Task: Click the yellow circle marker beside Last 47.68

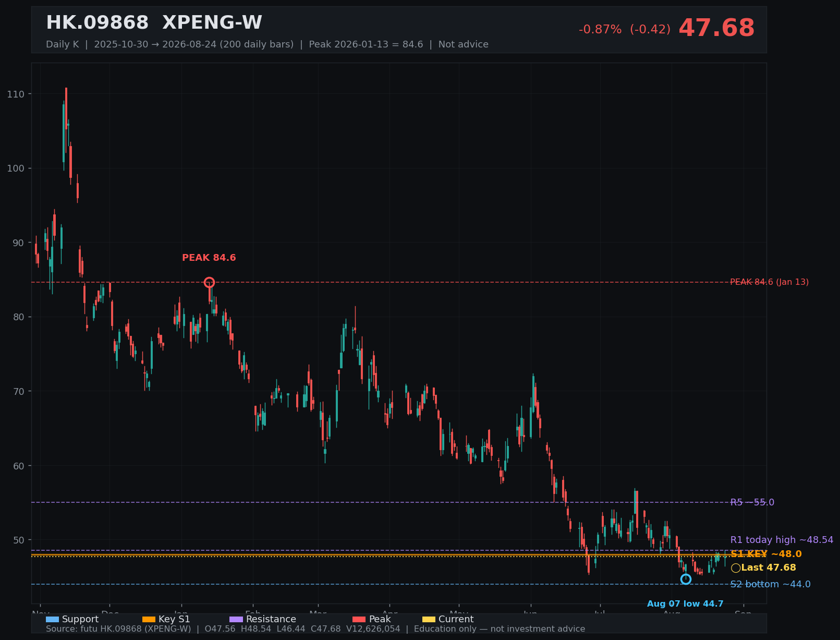Action: (x=735, y=568)
